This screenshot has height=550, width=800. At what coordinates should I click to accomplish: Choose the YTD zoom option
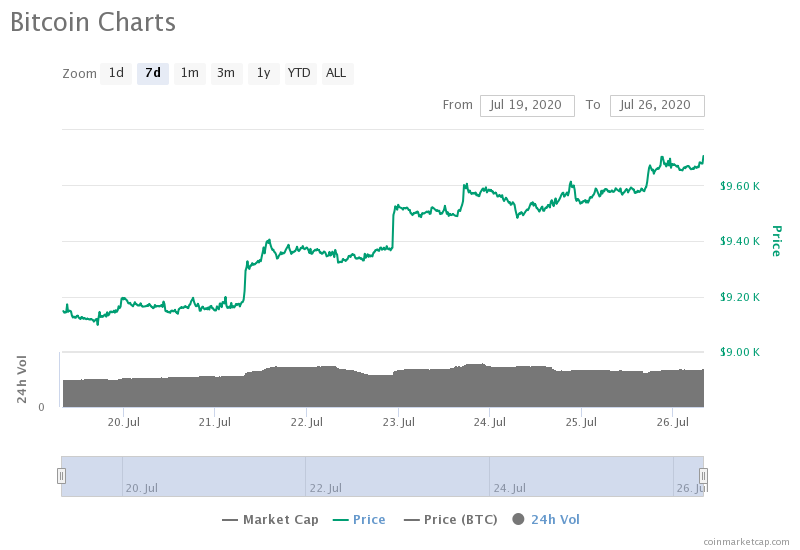tap(300, 73)
